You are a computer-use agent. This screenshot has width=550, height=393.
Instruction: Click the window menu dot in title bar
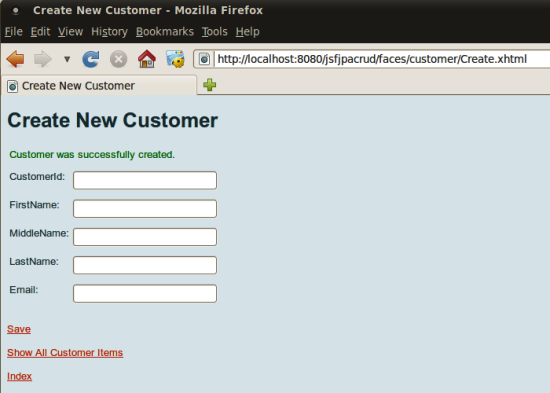[x=15, y=11]
